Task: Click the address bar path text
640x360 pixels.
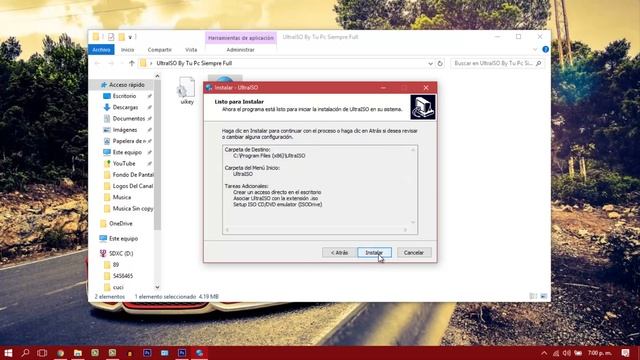Action: pyautogui.click(x=194, y=63)
